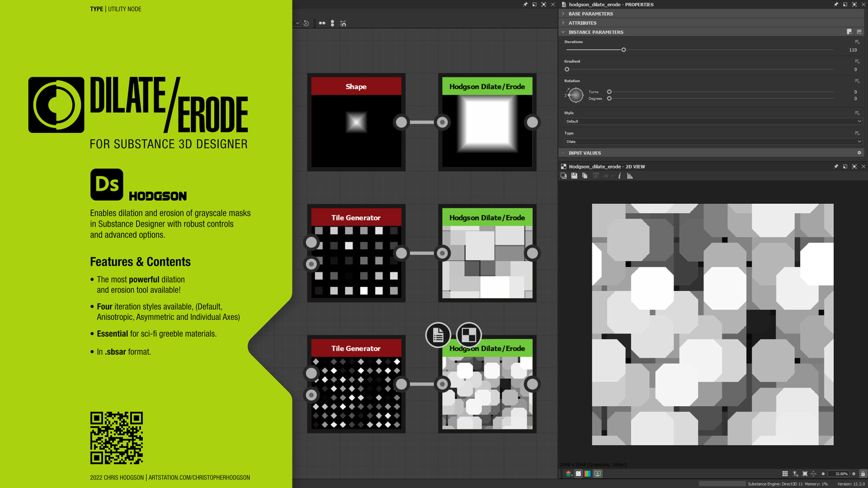Click the Iterations value 110
The image size is (868, 488).
853,50
